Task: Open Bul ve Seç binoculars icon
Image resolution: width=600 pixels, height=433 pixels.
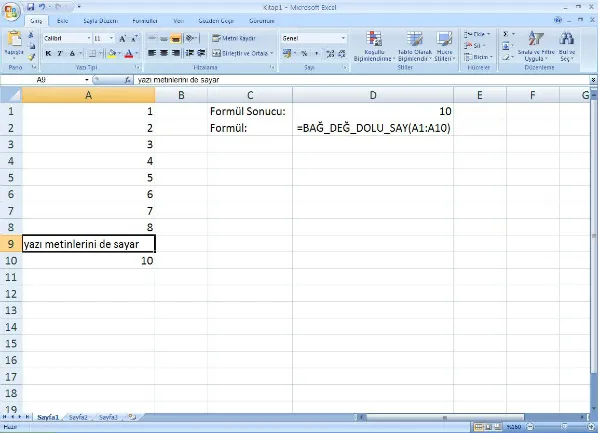Action: click(x=567, y=46)
